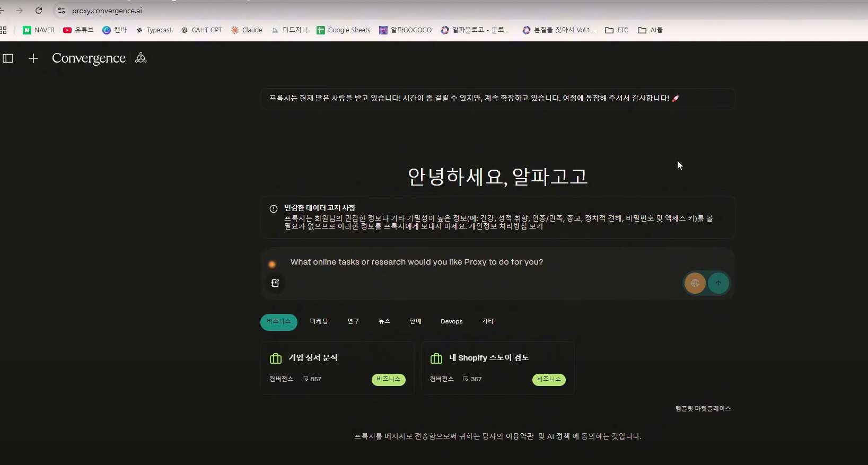Go forward in browser history

(x=20, y=11)
